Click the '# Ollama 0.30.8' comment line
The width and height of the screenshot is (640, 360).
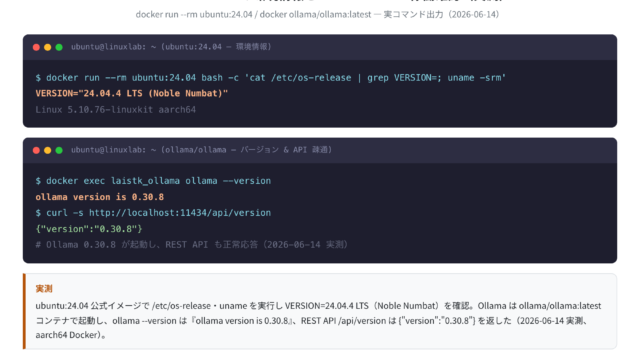click(191, 245)
